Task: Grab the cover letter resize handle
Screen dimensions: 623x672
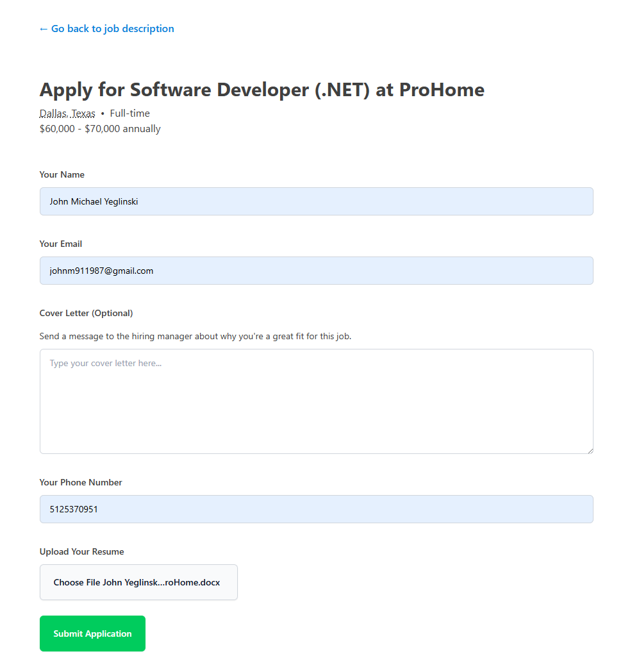Action: tap(590, 450)
